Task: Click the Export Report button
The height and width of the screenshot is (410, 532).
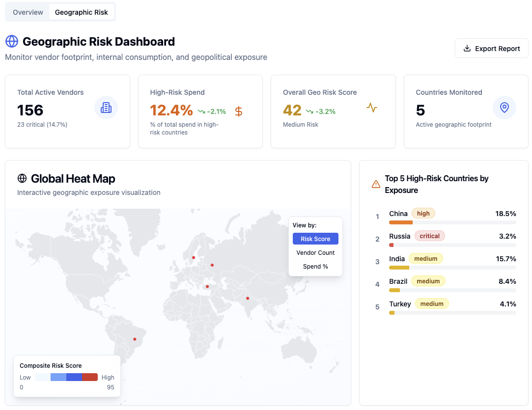Action: coord(491,48)
